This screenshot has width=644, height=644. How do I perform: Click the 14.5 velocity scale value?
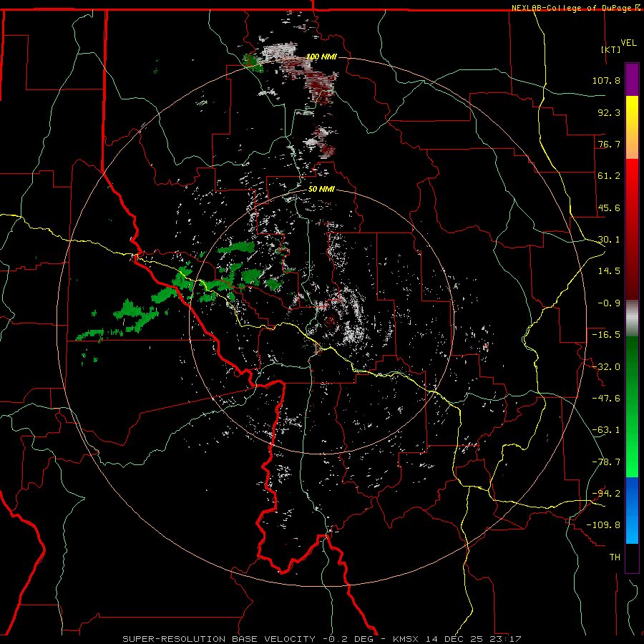609,271
